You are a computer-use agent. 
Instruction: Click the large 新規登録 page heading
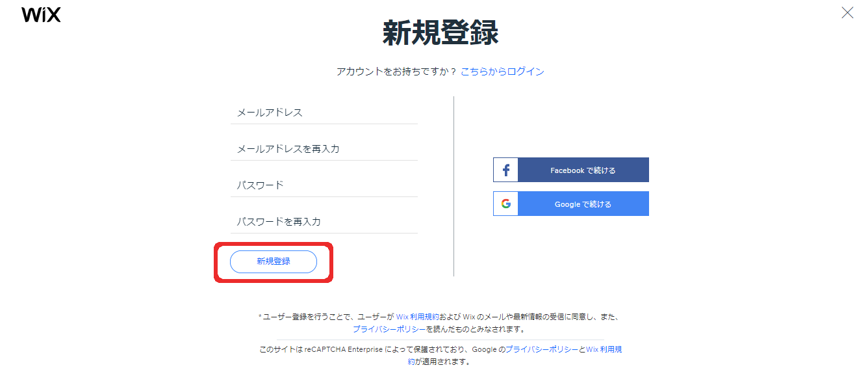click(x=440, y=33)
